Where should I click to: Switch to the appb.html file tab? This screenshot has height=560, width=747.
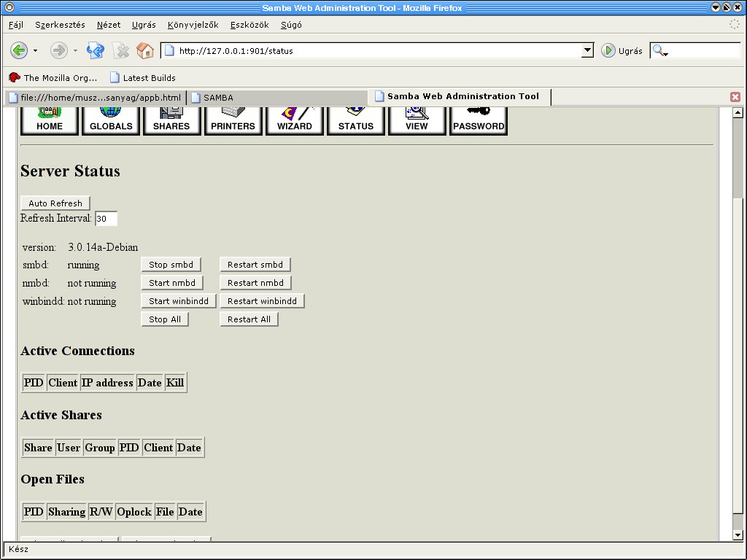point(96,98)
